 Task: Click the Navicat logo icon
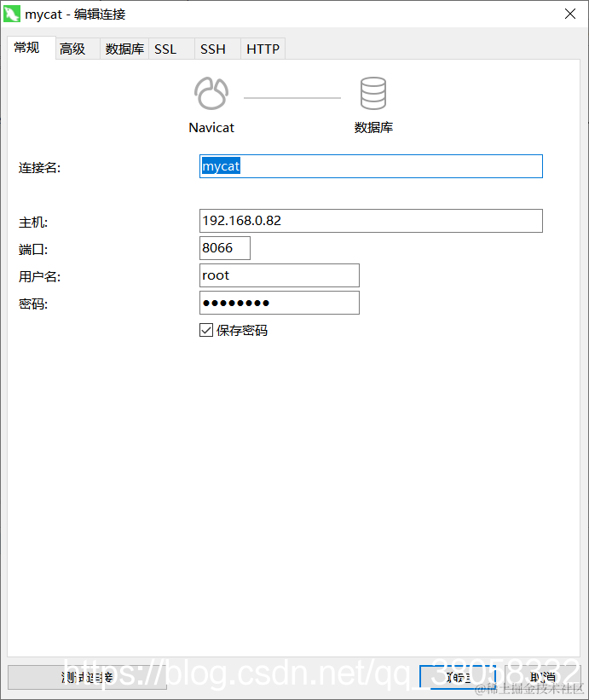[211, 93]
